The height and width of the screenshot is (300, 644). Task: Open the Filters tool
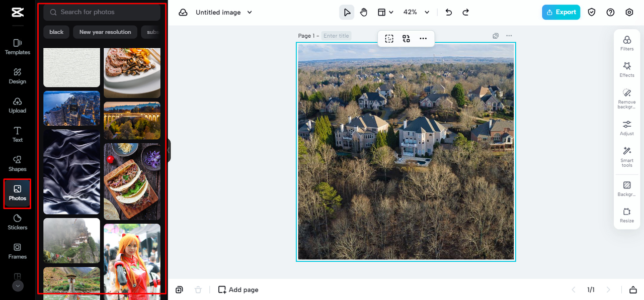(x=627, y=43)
